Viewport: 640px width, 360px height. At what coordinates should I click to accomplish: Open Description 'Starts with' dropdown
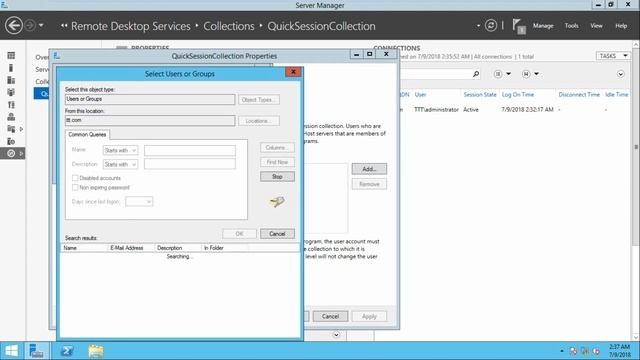(x=120, y=164)
